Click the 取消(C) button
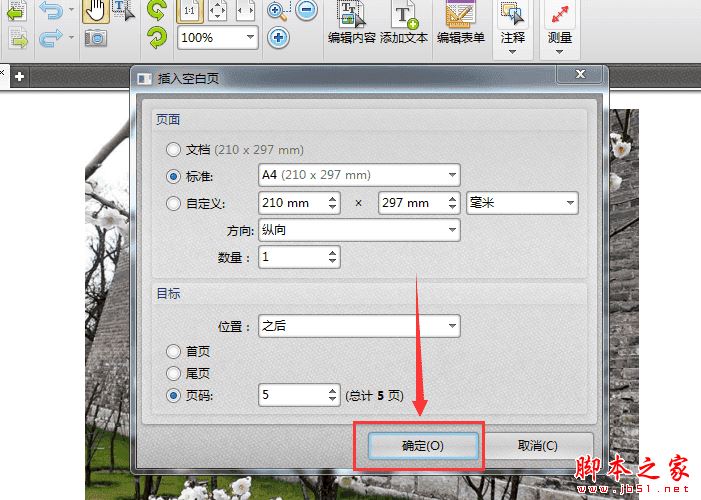Screen dimensions: 701x500 538,445
